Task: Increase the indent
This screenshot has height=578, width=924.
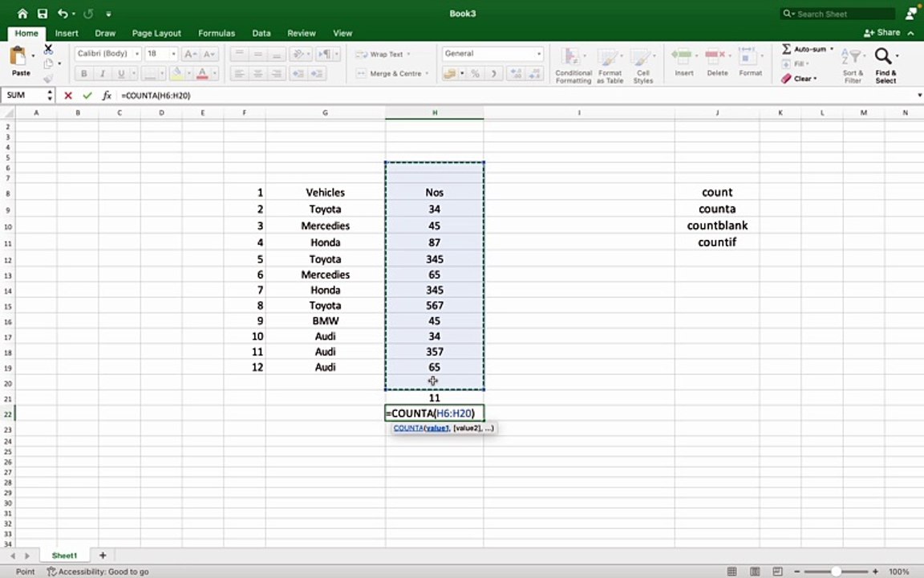Action: [x=317, y=74]
